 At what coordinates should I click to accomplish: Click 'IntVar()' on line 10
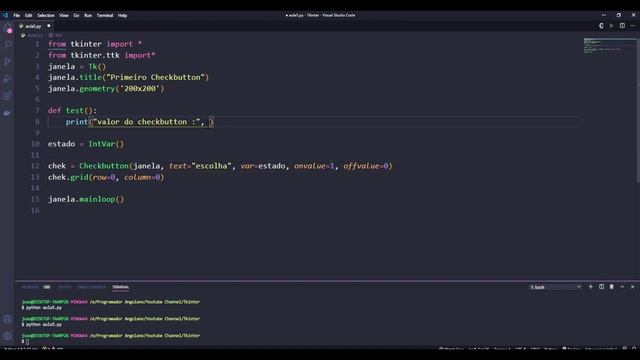[x=106, y=144]
